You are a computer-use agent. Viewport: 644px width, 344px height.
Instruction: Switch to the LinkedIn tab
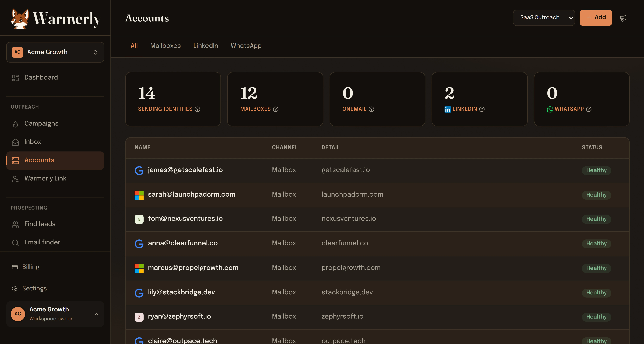point(206,46)
